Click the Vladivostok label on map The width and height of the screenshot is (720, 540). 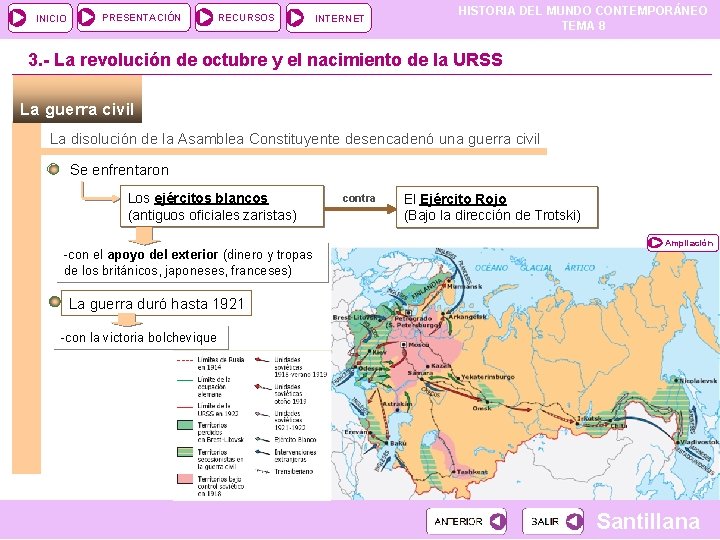[x=700, y=442]
